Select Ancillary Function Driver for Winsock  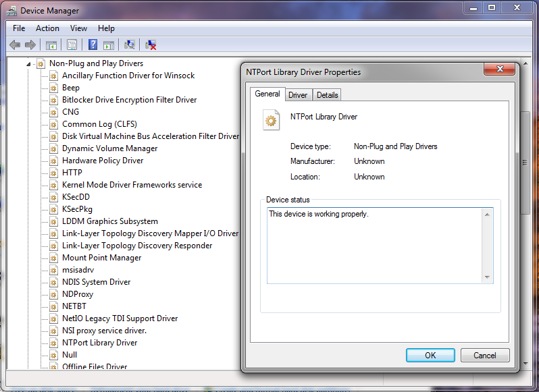(128, 76)
